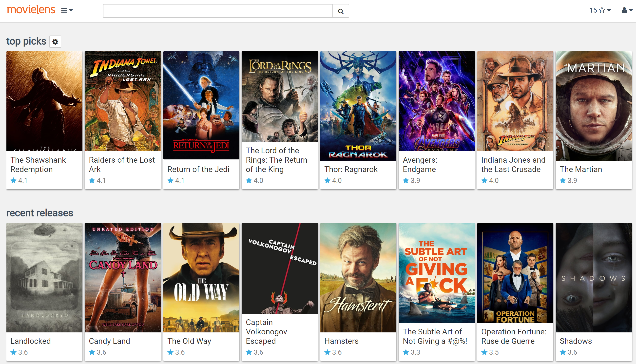
Task: Click 'Return of the Jedi' title
Action: coord(198,169)
